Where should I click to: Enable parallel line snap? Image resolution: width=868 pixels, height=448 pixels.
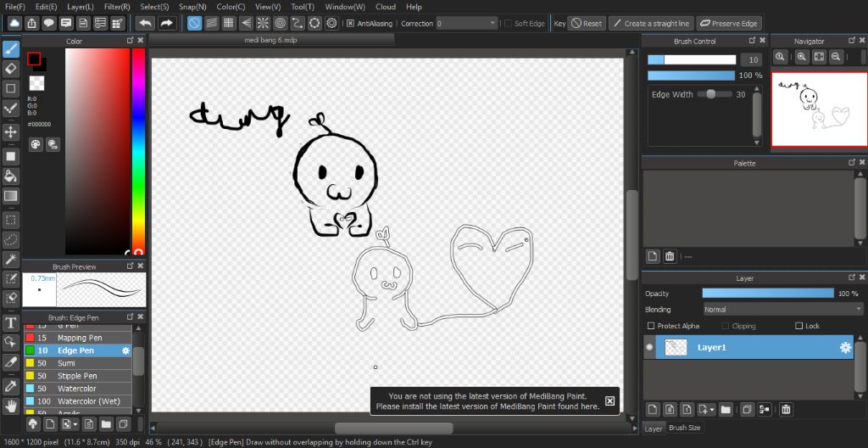pos(211,23)
